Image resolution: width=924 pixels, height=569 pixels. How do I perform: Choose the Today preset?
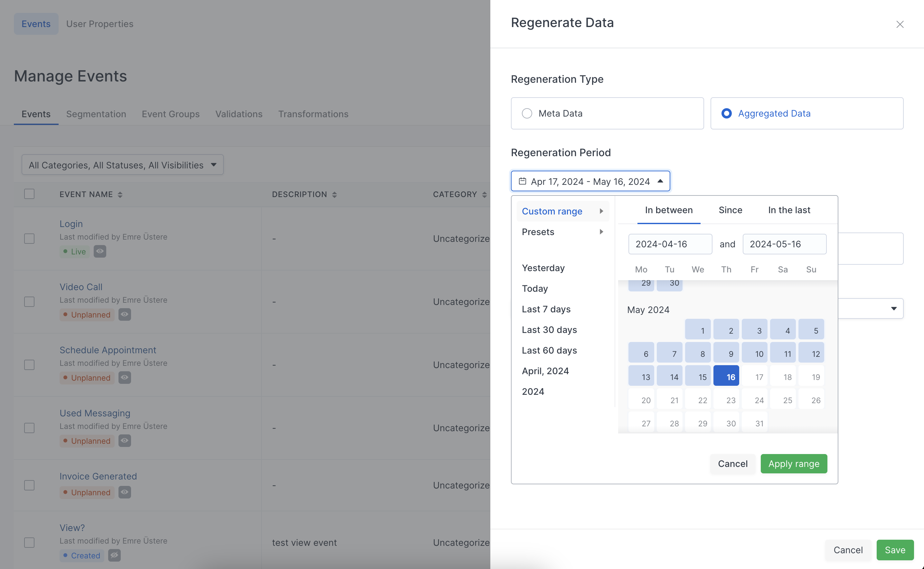pos(535,289)
